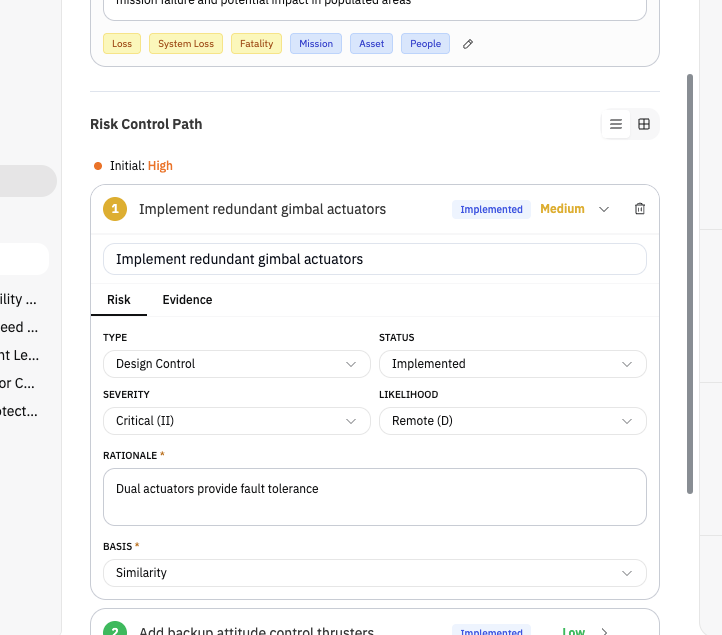The height and width of the screenshot is (635, 722).
Task: Open the Type dropdown showing Design Control
Action: pyautogui.click(x=237, y=364)
